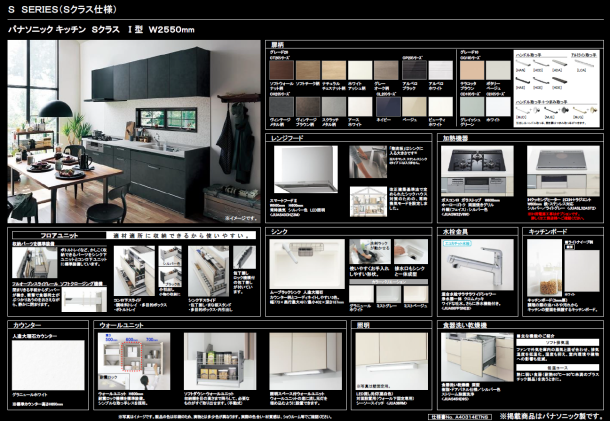Open the house ventilation cutaway illustration
Image resolution: width=610 pixels, height=421 pixels.
[x=368, y=202]
